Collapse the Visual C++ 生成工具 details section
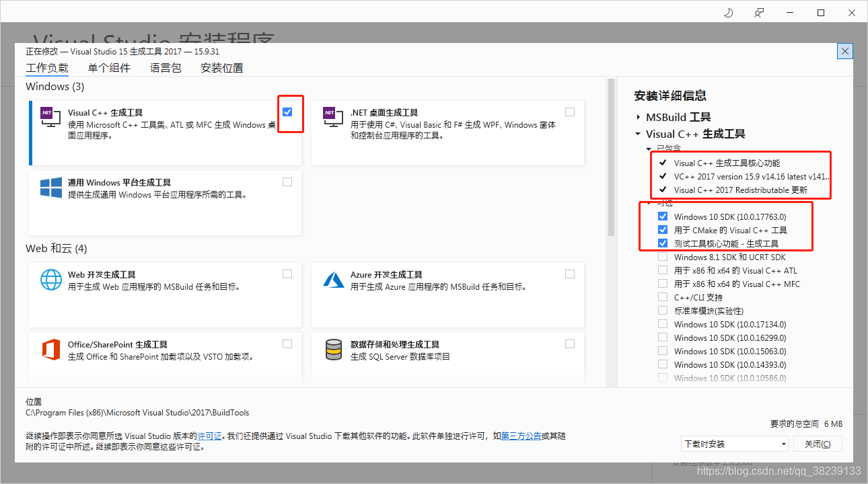868x484 pixels. (638, 134)
